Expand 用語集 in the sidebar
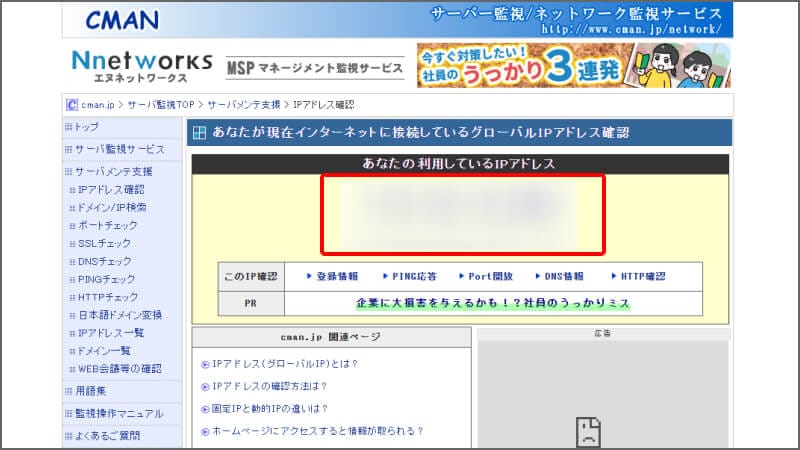 click(x=93, y=392)
